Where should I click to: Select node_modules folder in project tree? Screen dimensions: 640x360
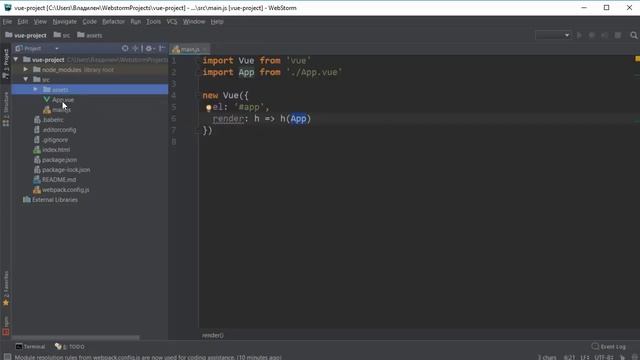[90, 70]
